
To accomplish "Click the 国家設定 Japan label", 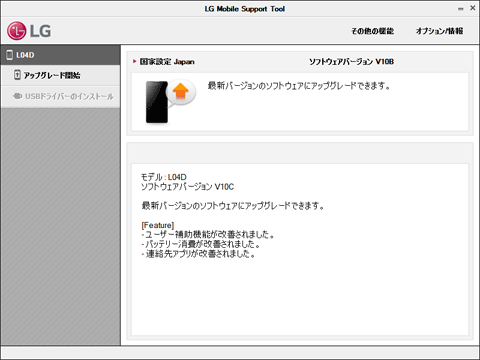I will (167, 62).
